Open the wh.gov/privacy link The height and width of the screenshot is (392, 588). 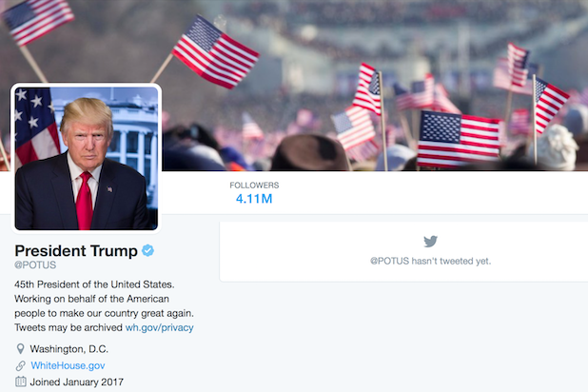[160, 327]
